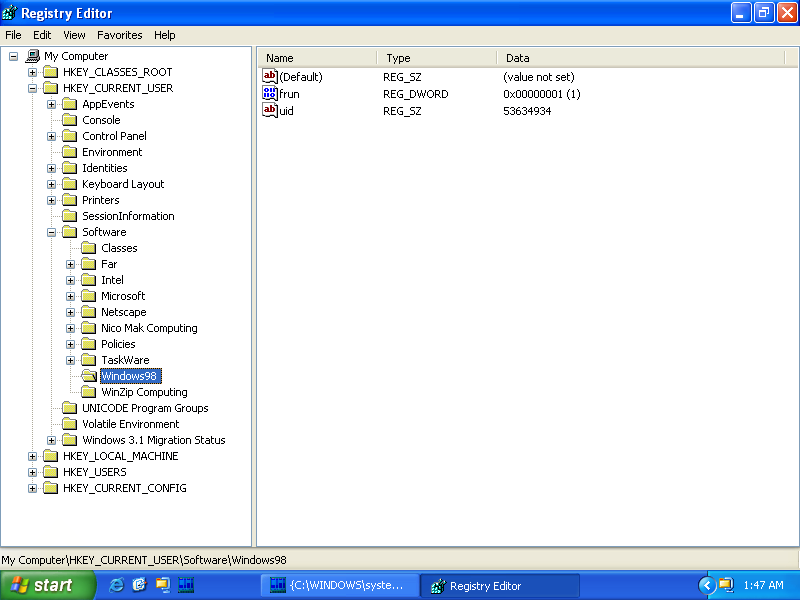Click the fourth Quick Launch program icon

coord(186,585)
